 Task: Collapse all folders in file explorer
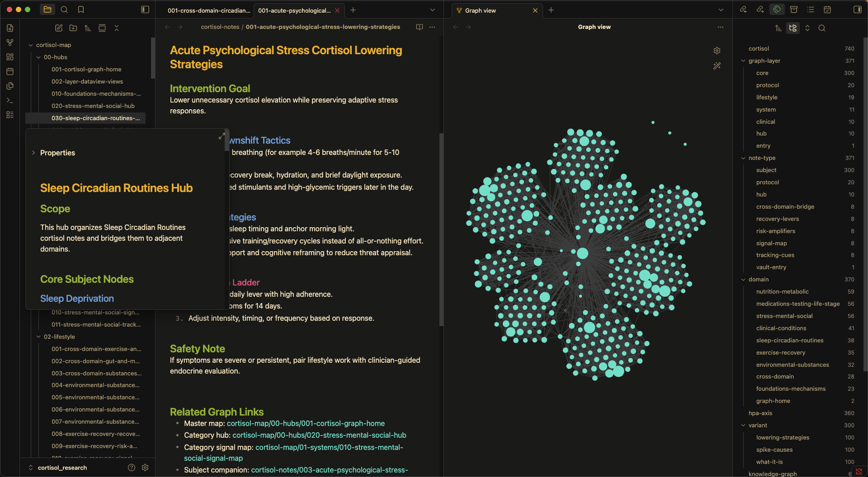click(117, 28)
